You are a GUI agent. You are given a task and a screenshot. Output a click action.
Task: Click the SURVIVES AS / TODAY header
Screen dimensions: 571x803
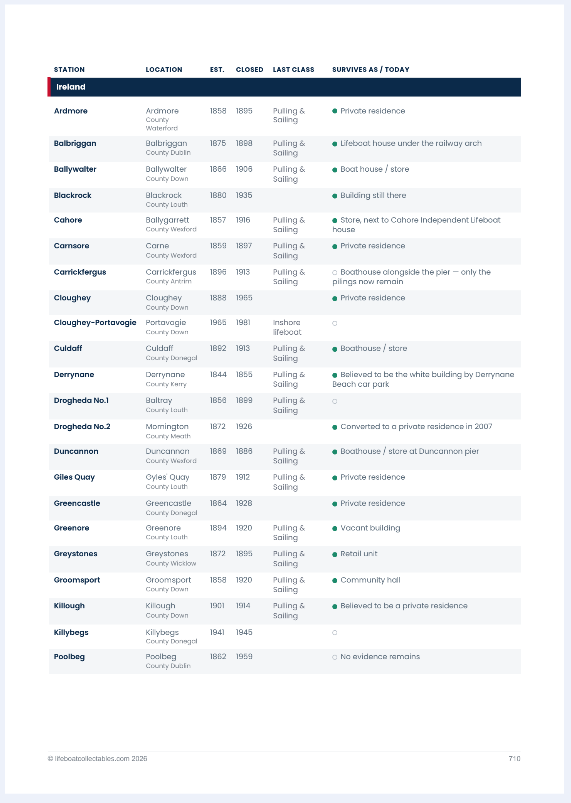pyautogui.click(x=371, y=70)
